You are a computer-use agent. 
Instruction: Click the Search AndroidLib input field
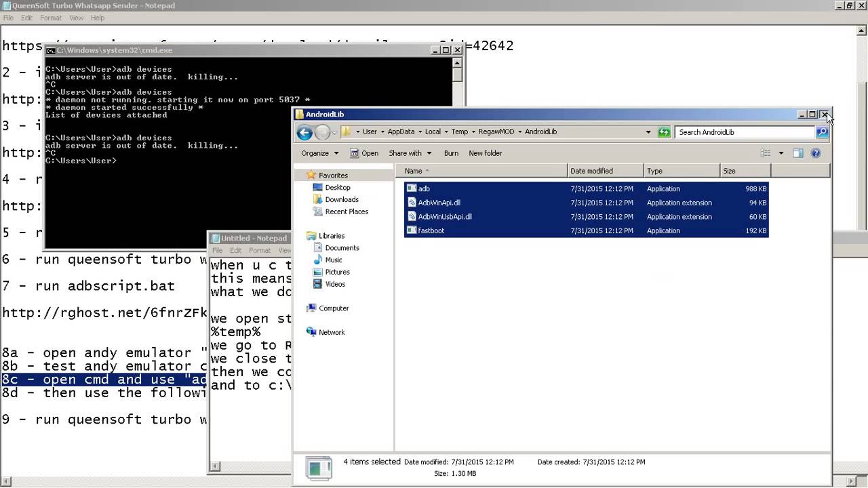[745, 132]
